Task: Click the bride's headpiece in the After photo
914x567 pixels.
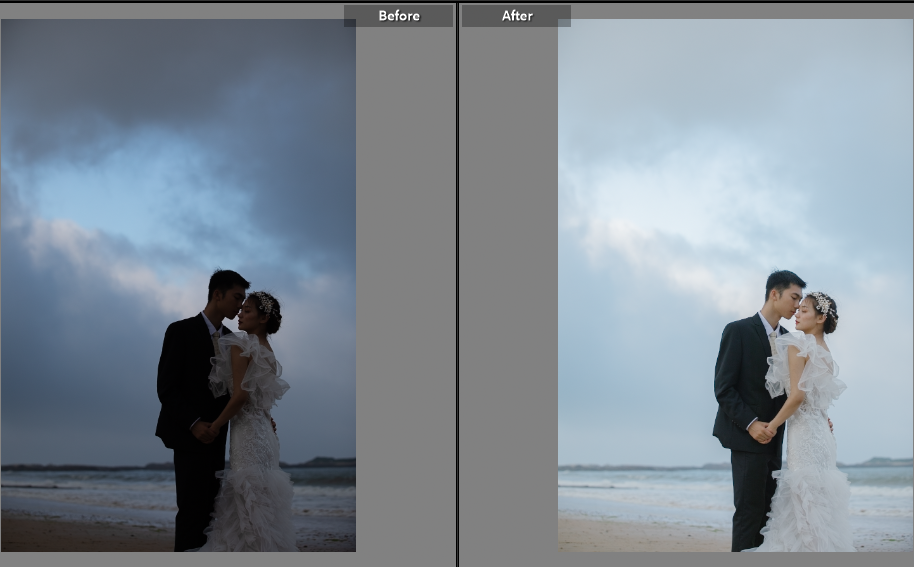Action: pyautogui.click(x=822, y=302)
